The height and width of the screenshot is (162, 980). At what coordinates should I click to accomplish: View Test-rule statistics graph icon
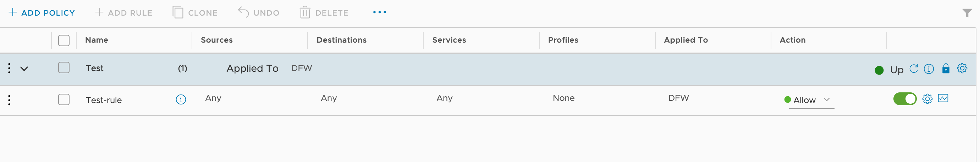click(x=943, y=98)
